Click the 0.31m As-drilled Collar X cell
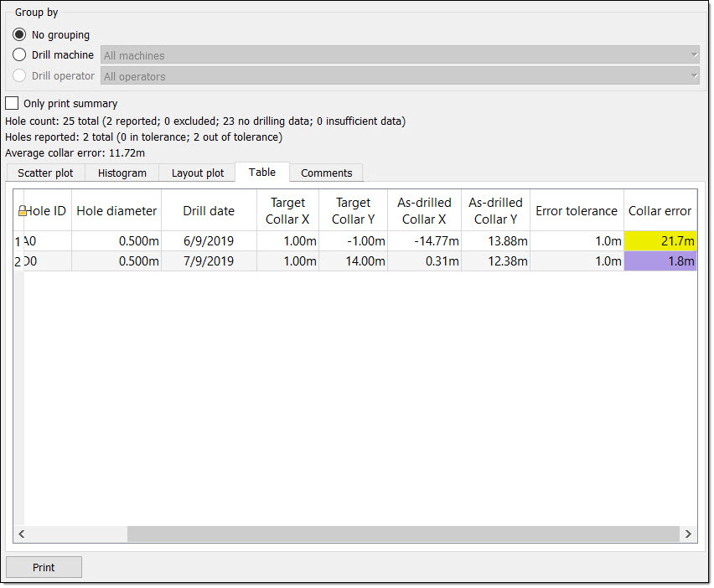714x588 pixels. [x=424, y=261]
